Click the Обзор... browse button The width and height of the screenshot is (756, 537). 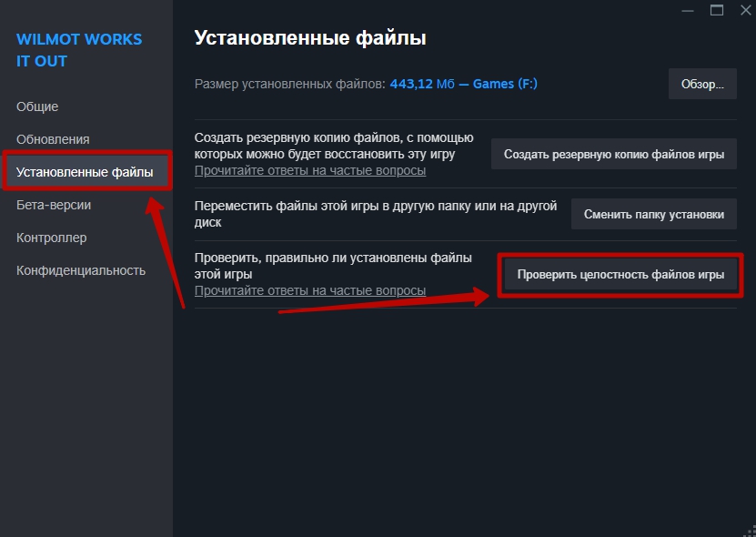(702, 84)
